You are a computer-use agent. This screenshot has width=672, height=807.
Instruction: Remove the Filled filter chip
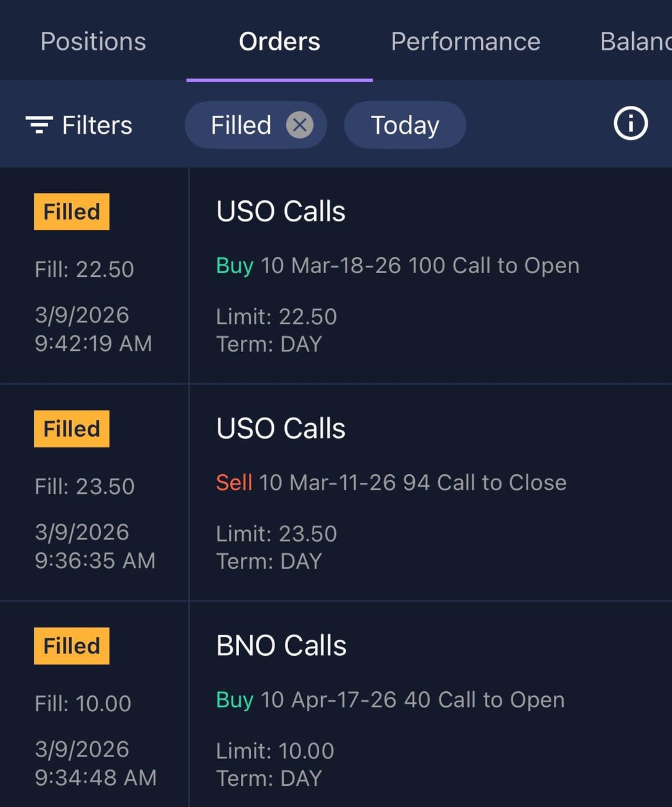pos(299,125)
